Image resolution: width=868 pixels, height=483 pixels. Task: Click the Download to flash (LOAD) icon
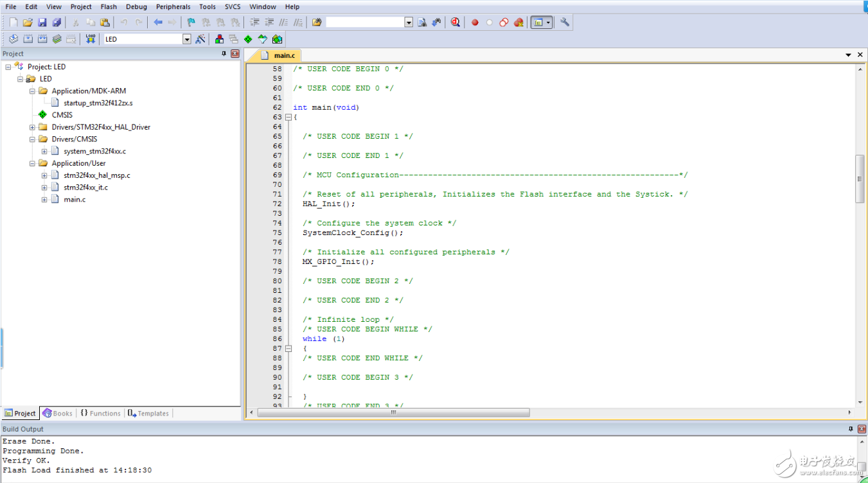click(90, 39)
